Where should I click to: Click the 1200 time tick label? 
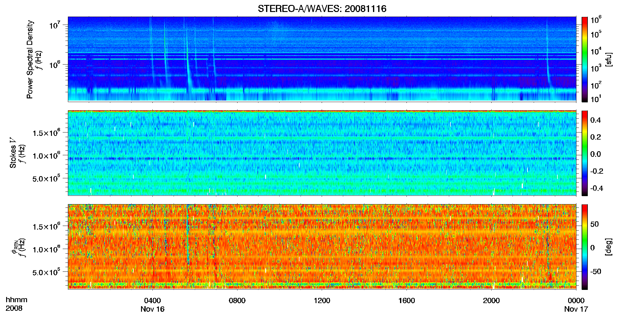point(322,301)
